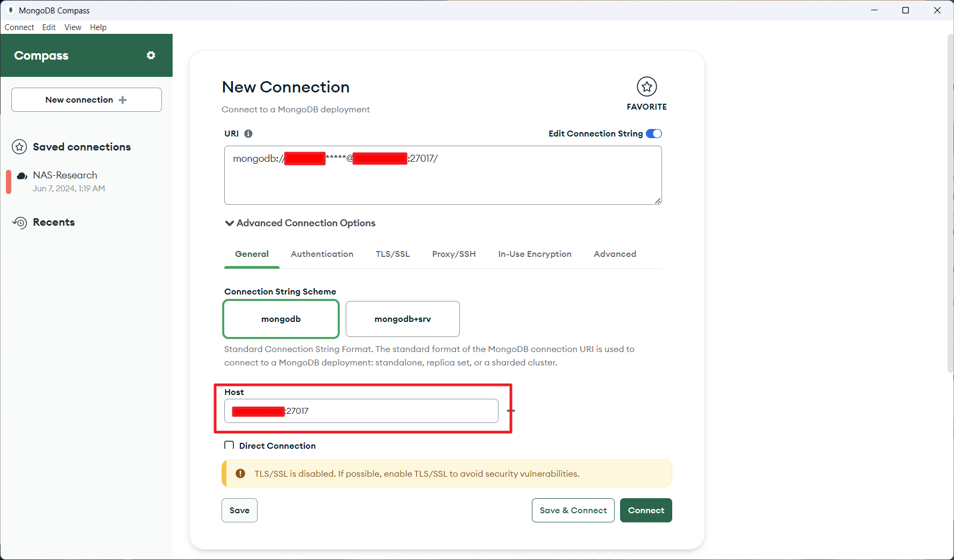This screenshot has height=560, width=954.
Task: Open the View menu
Action: pyautogui.click(x=73, y=27)
